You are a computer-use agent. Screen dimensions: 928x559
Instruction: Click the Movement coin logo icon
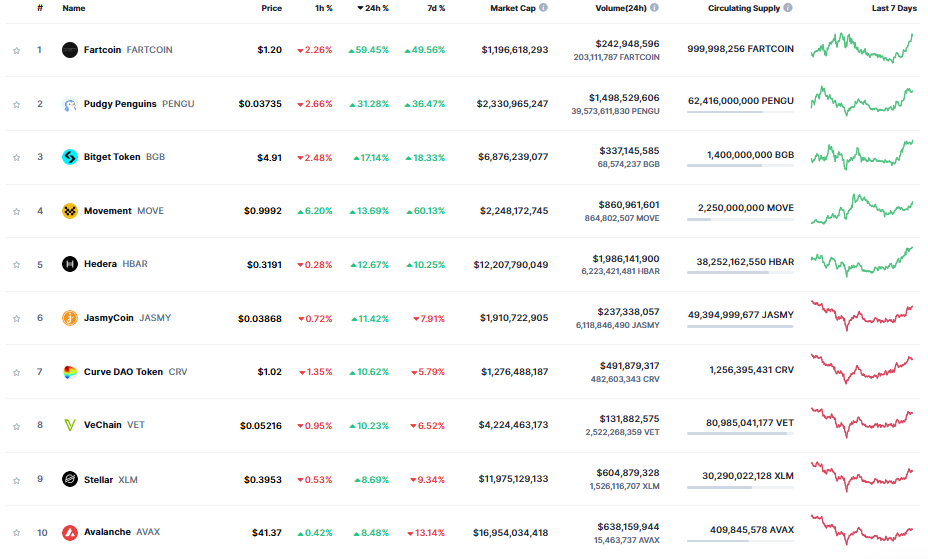tap(69, 211)
